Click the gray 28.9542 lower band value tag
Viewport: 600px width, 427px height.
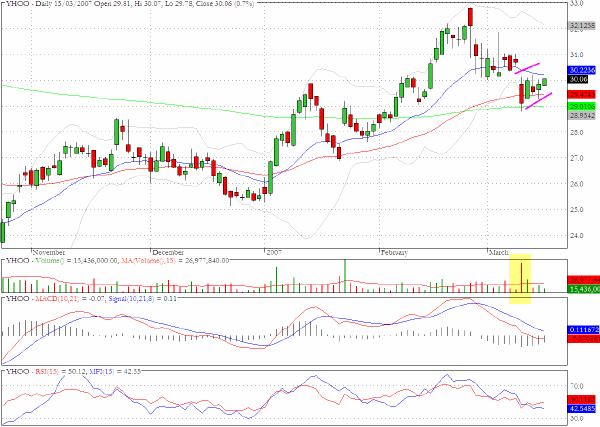(x=582, y=115)
